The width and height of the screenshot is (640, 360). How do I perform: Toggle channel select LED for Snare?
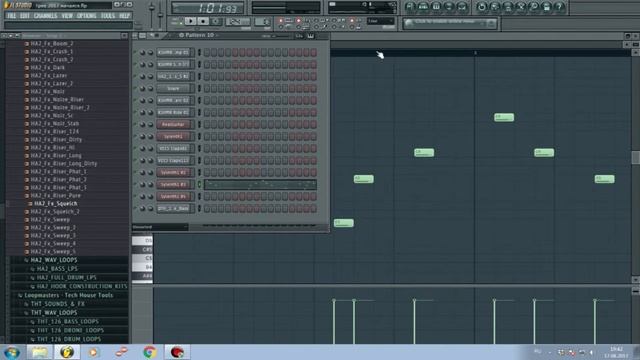(200, 89)
